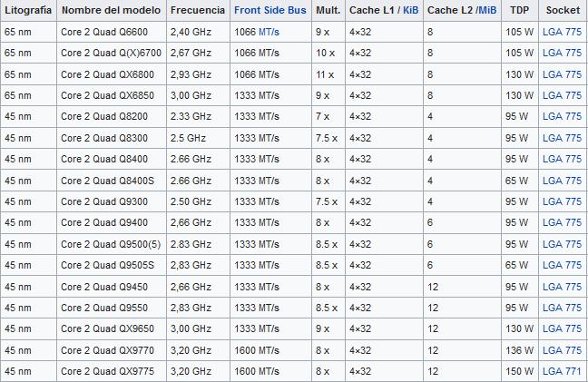Click the Core 2 Quad Q8200 model cell
Image resolution: width=588 pixels, height=382 pixels.
pyautogui.click(x=112, y=116)
